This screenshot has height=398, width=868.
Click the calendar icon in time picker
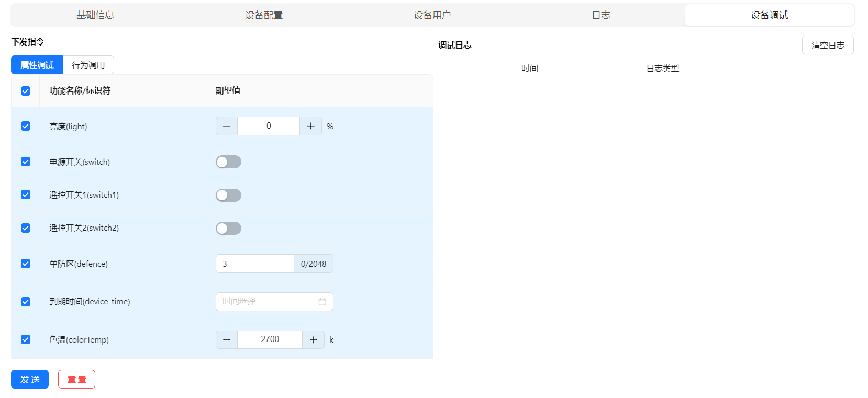(322, 302)
